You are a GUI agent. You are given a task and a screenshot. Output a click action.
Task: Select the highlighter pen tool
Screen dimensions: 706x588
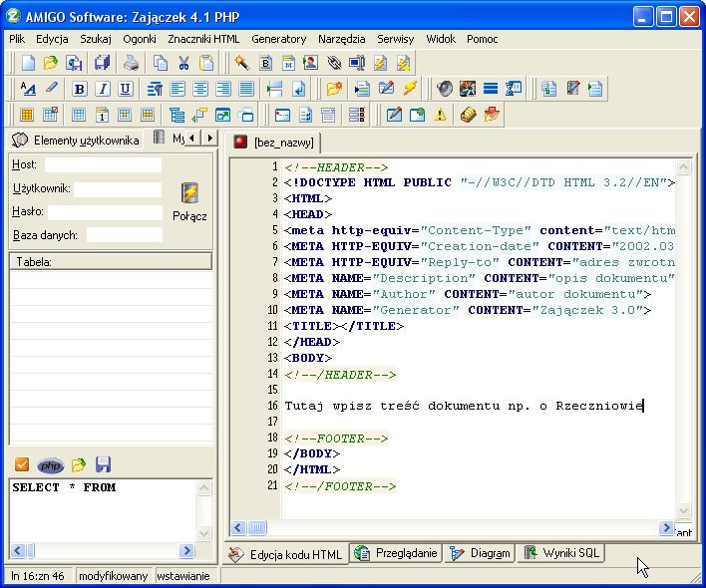(x=51, y=88)
